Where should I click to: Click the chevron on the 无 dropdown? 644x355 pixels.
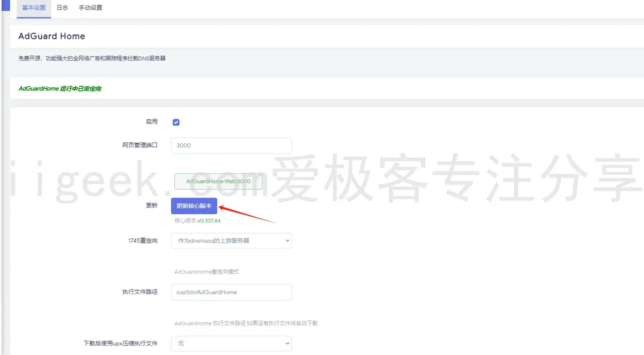[287, 343]
